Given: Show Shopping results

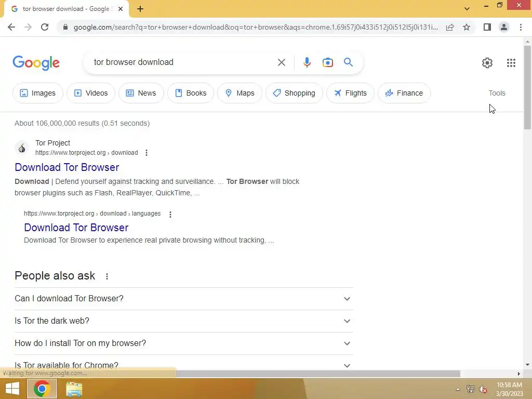Looking at the screenshot, I should coord(294,93).
